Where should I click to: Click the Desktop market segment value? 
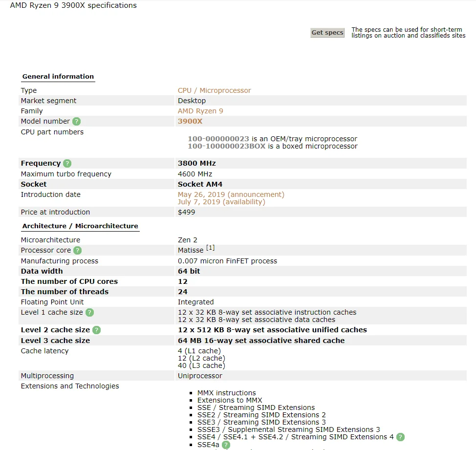coord(192,101)
